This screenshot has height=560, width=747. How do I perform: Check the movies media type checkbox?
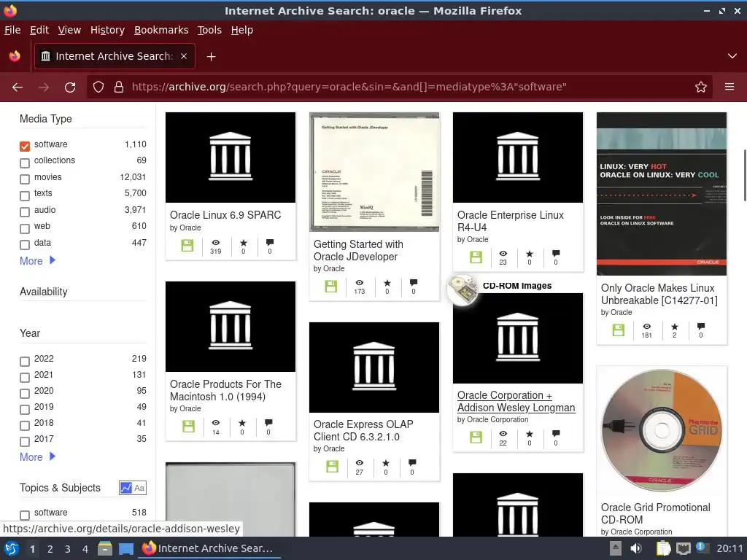(x=25, y=179)
